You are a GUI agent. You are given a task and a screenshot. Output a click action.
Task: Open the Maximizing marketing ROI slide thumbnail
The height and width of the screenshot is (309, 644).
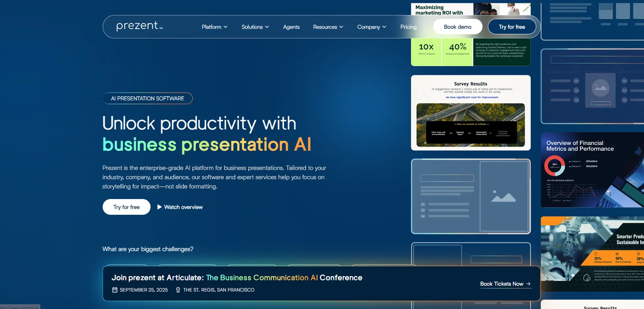pyautogui.click(x=471, y=34)
